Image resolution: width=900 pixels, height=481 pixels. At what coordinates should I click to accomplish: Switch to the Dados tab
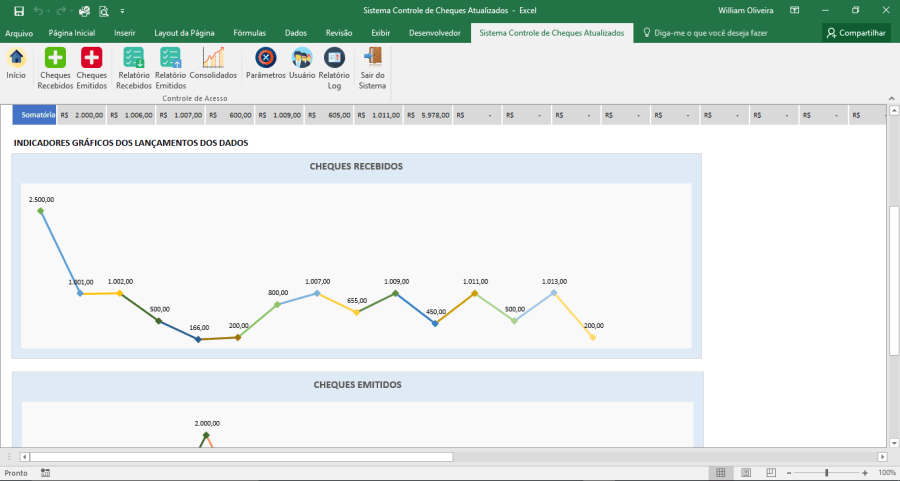tap(296, 33)
